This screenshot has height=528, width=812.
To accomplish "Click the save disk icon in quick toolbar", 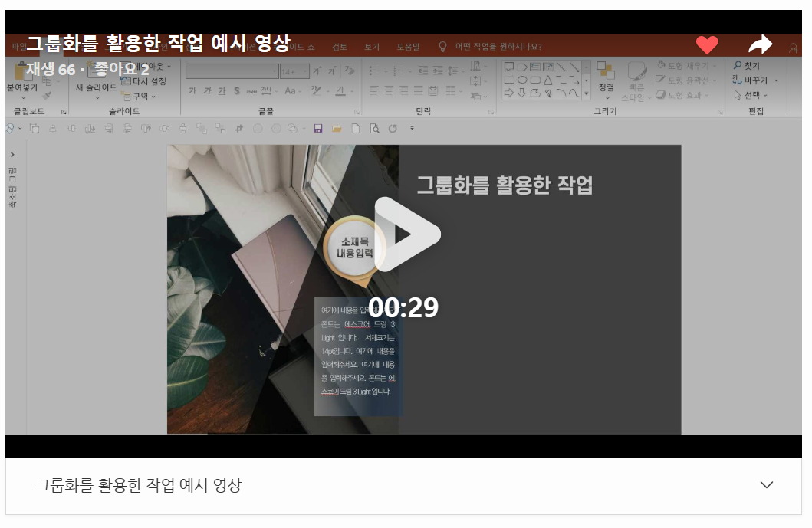I will [x=318, y=129].
